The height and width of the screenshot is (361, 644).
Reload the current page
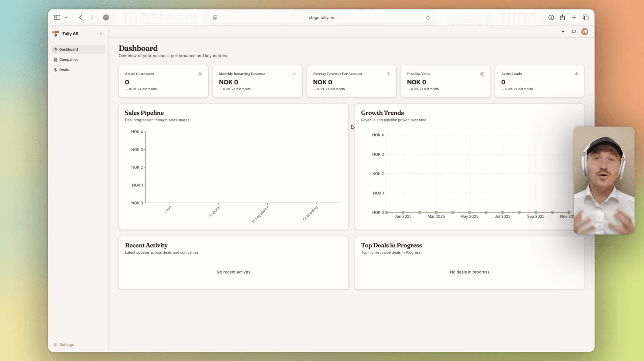pyautogui.click(x=428, y=18)
